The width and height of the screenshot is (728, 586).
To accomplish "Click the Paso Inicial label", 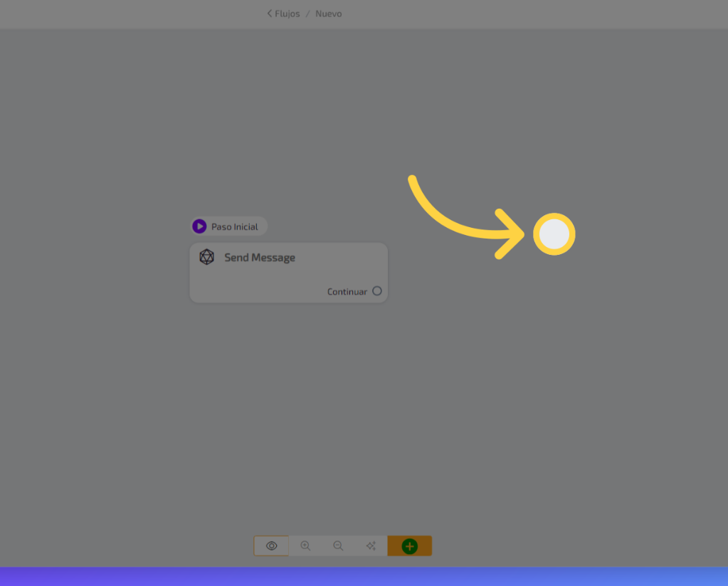I will [235, 227].
